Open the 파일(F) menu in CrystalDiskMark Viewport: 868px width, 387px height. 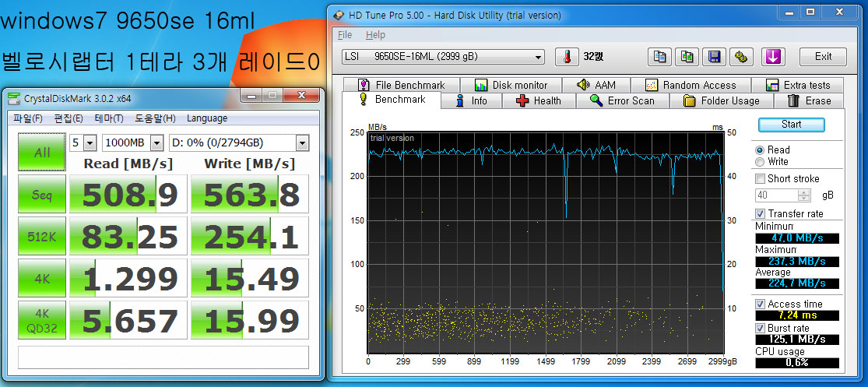click(x=28, y=118)
